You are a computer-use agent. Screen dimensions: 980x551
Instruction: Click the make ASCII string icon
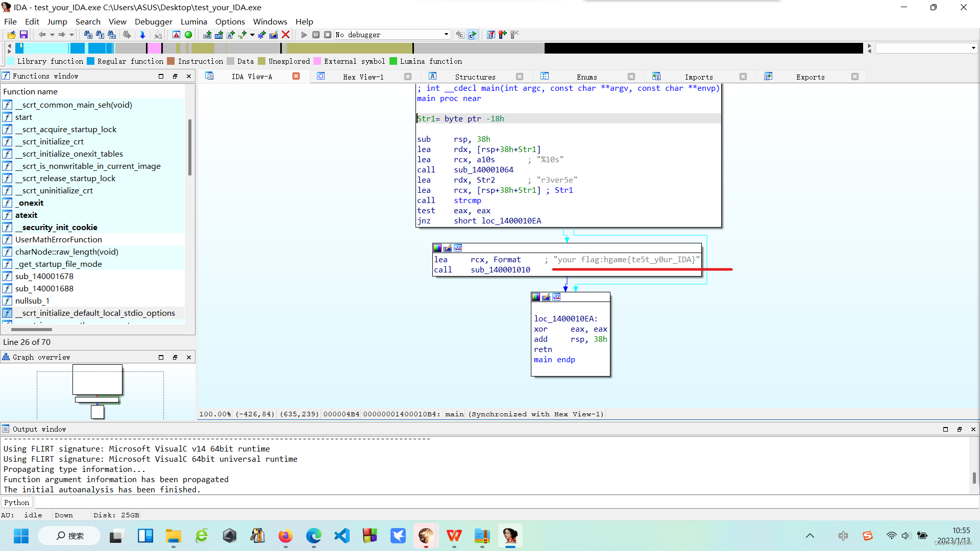tap(231, 35)
